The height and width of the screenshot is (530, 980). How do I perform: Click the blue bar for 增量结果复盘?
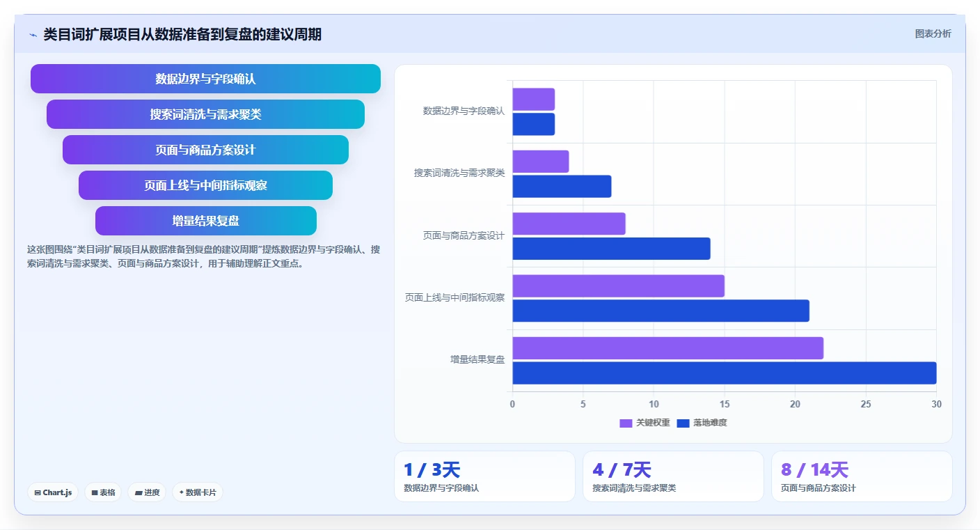coord(725,373)
